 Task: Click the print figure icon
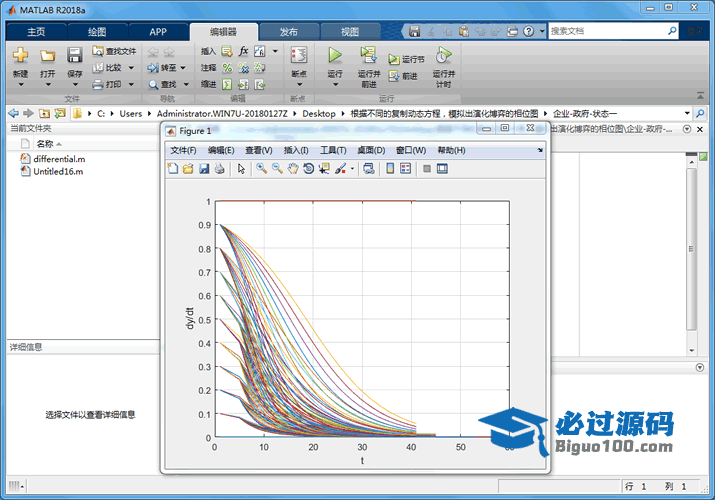[219, 169]
